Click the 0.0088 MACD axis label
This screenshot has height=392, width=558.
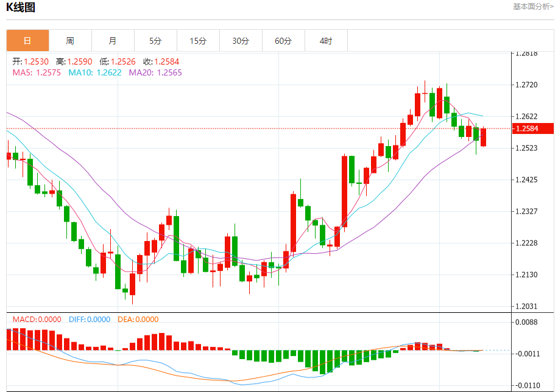526,322
